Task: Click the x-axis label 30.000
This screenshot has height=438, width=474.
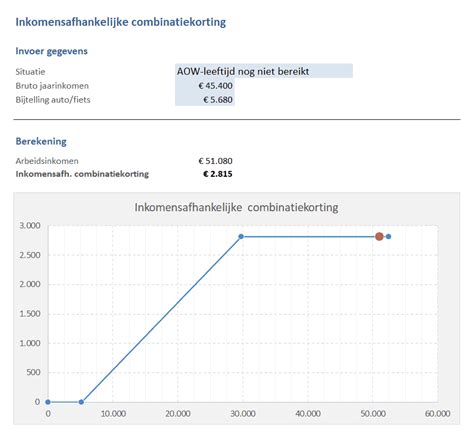Action: 243,414
